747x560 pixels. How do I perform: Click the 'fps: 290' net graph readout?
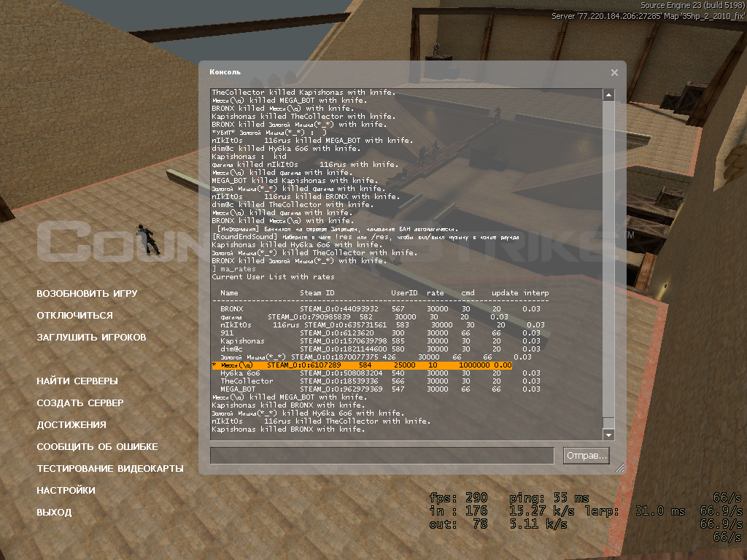(458, 497)
